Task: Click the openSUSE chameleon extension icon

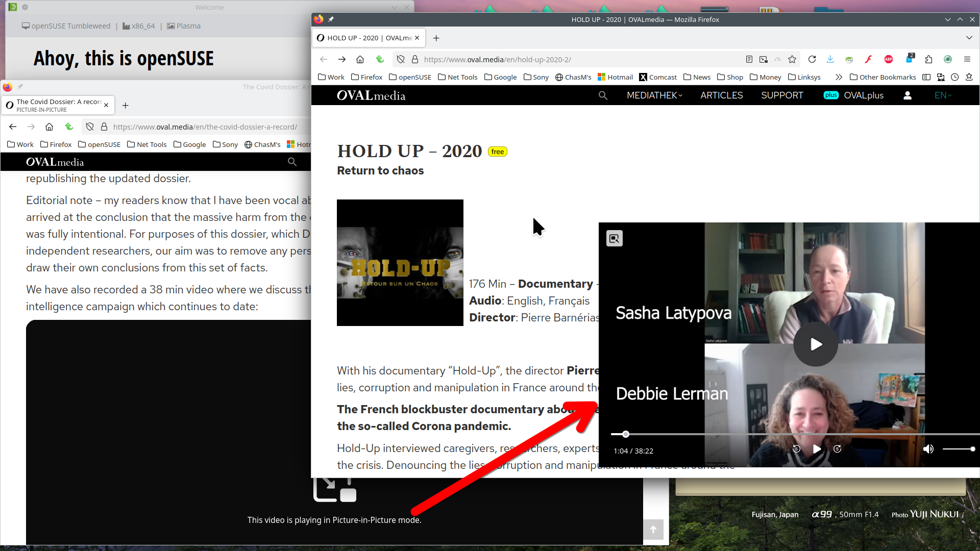Action: 849,59
